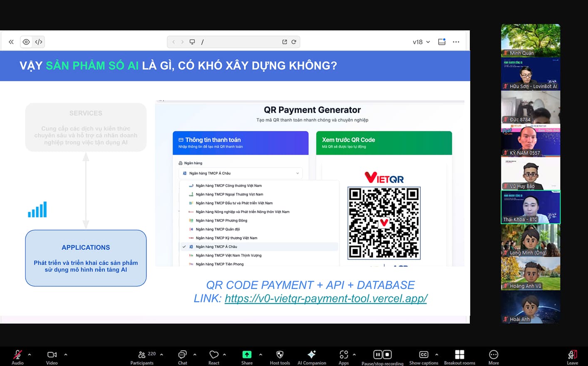Screen dimensions: 588x366
Task: Open the Chat panel
Action: 182,355
